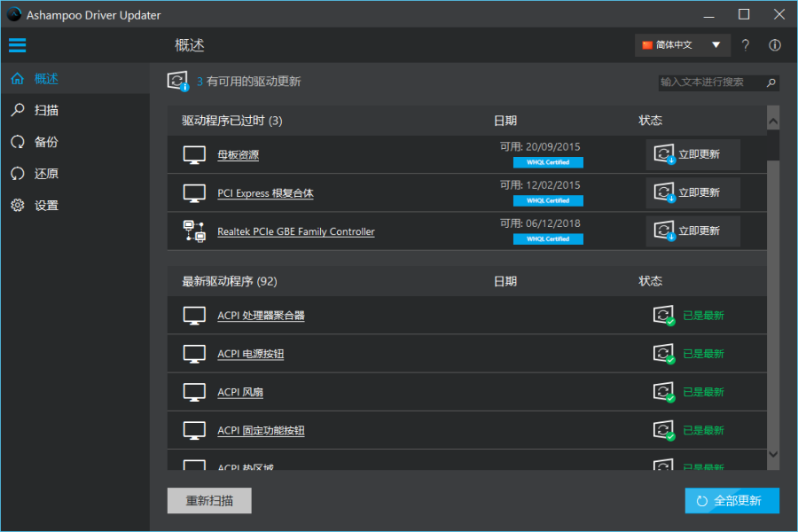Image resolution: width=798 pixels, height=532 pixels.
Task: Update 母板资源 driver with 立即更新
Action: pos(692,154)
